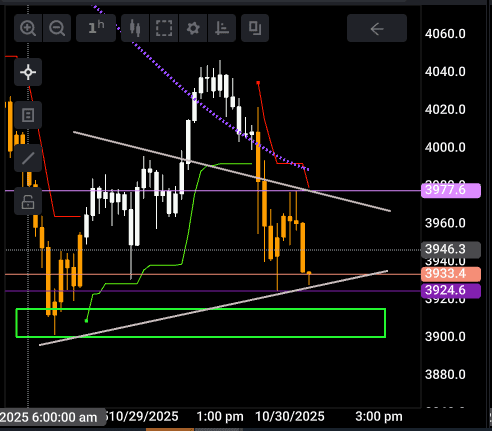This screenshot has height=431, width=492.
Task: Click the 3:00 pm time label
Action: (x=379, y=417)
